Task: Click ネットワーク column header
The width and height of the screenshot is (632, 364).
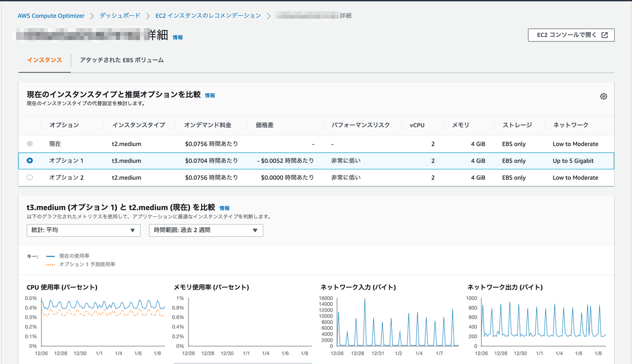Action: point(570,125)
